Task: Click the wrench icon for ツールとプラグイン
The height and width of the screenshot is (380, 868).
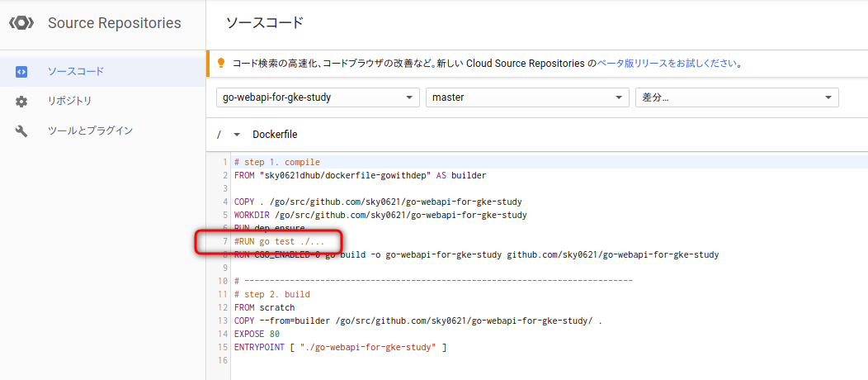Action: click(x=21, y=131)
